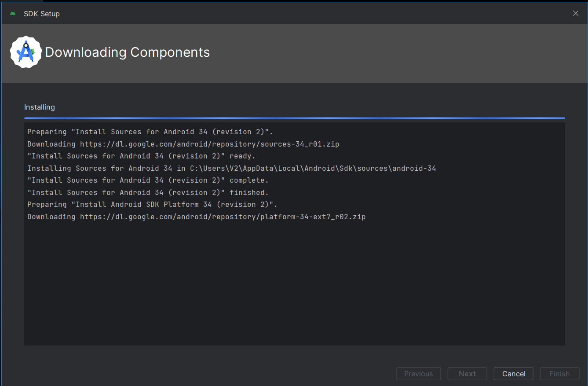Click the Downloading Components heading

[128, 52]
